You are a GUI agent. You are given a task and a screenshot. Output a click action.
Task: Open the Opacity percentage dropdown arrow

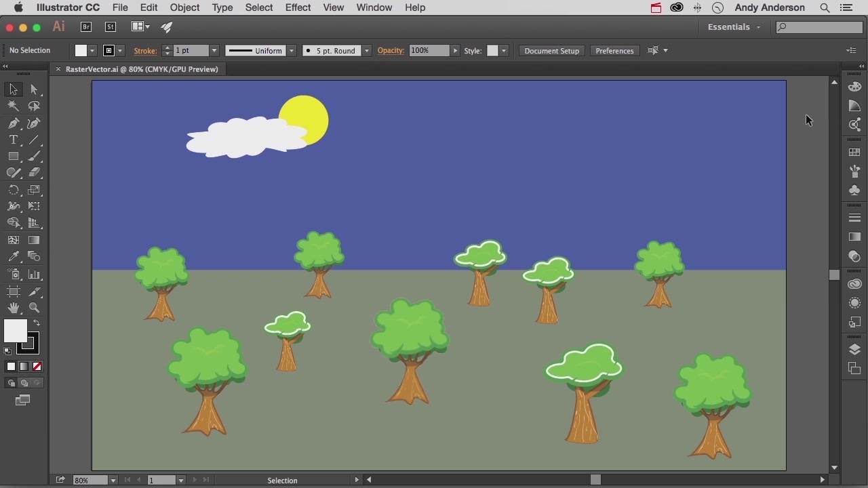click(456, 51)
